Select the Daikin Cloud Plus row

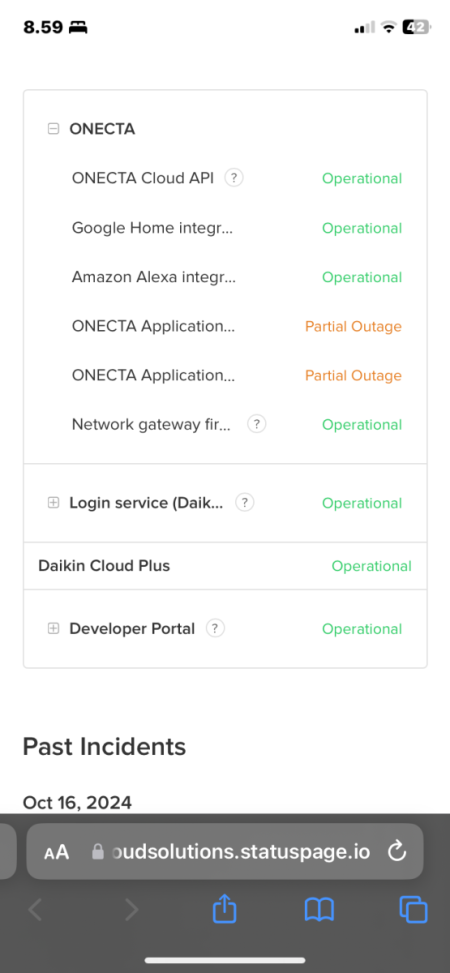pos(225,566)
